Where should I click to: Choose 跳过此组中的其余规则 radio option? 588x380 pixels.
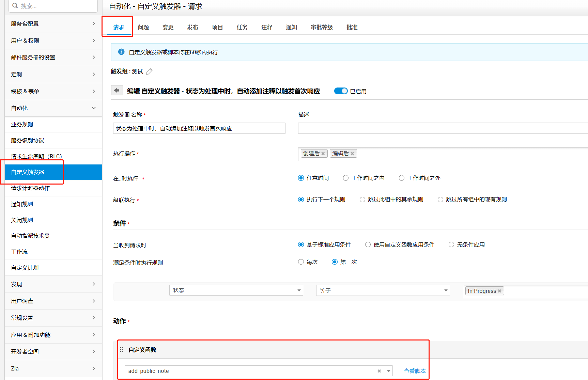[362, 200]
